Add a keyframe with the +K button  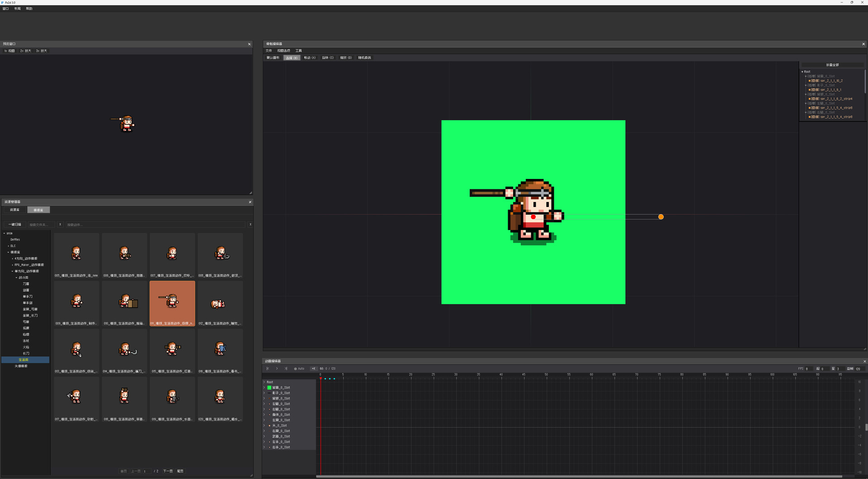click(x=313, y=369)
